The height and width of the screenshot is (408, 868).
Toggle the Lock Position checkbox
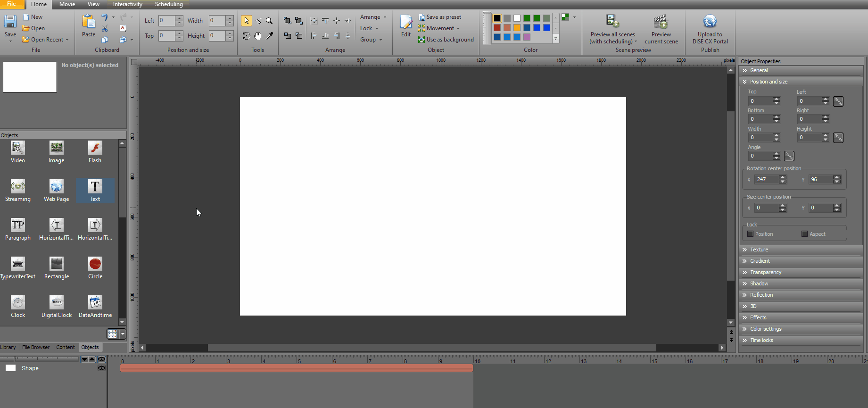[751, 234]
